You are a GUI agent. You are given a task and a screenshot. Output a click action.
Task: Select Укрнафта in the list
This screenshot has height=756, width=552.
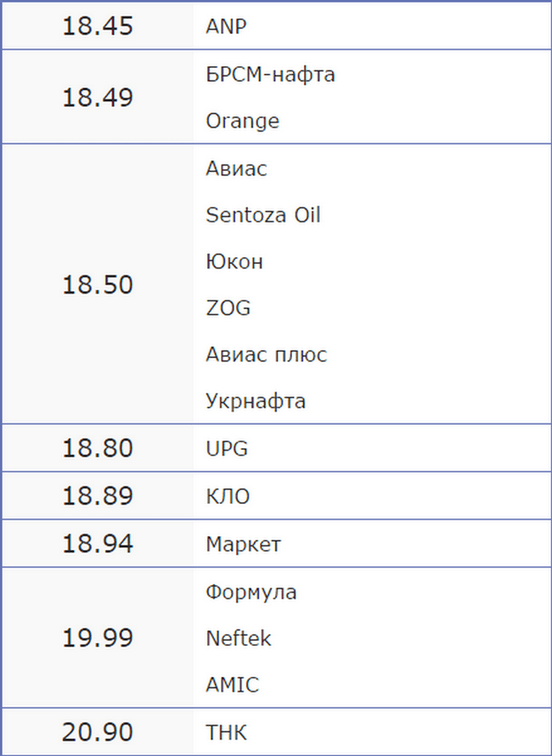point(256,400)
